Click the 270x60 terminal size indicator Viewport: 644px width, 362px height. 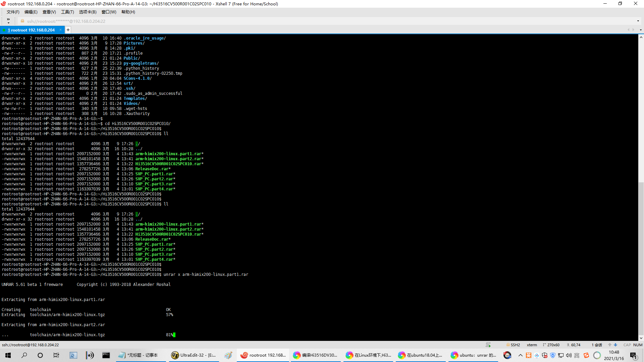pyautogui.click(x=551, y=345)
